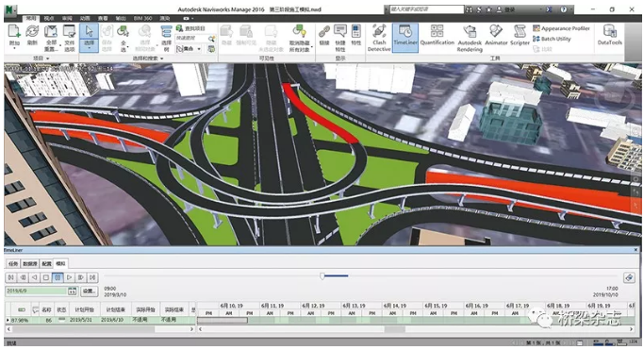The height and width of the screenshot is (350, 644).
Task: Open the Clash Detective tool
Action: (x=379, y=38)
